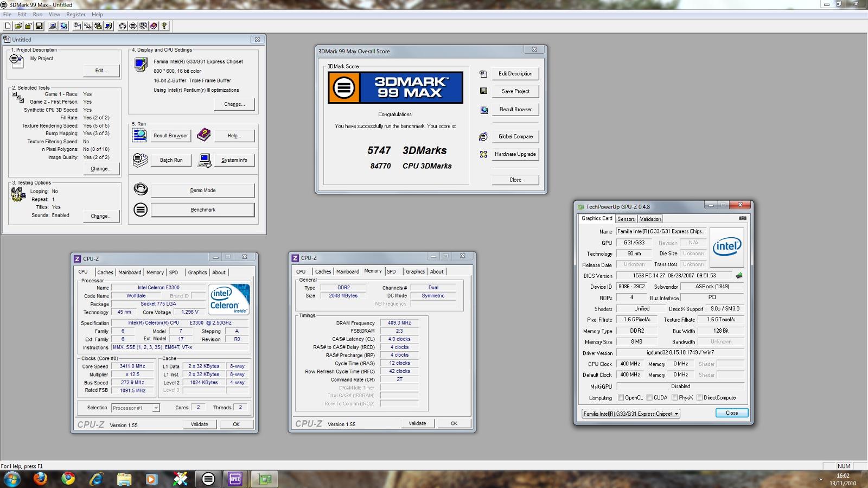Click the Result Browser toolbar icon
This screenshot has width=868, height=488.
(x=63, y=26)
